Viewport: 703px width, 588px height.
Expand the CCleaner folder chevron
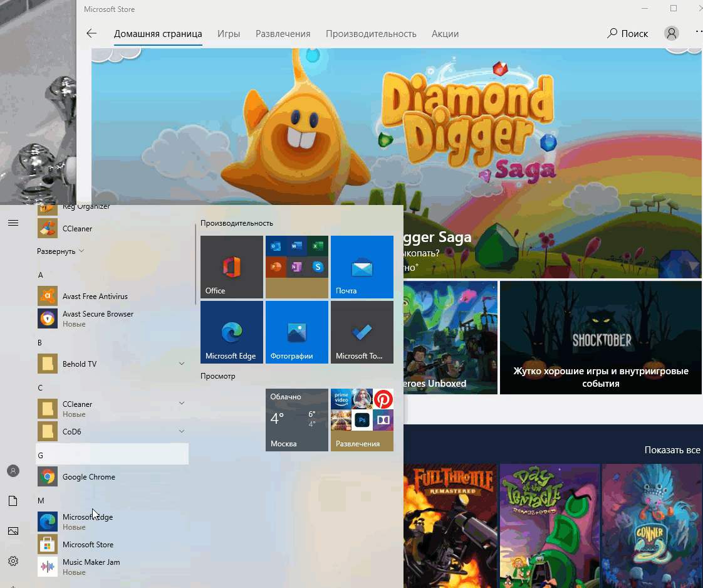(182, 403)
